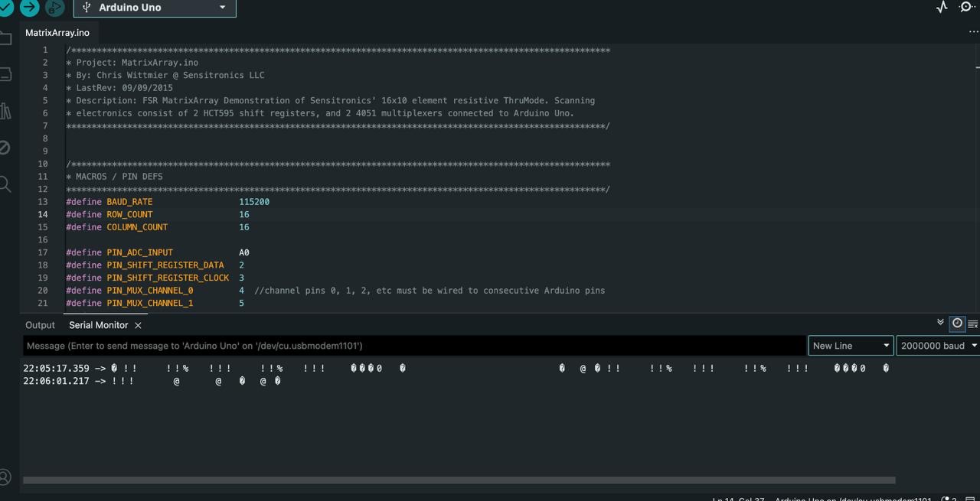This screenshot has width=980, height=501.
Task: Collapse the Serial Monitor panel with the chevrons
Action: (941, 322)
